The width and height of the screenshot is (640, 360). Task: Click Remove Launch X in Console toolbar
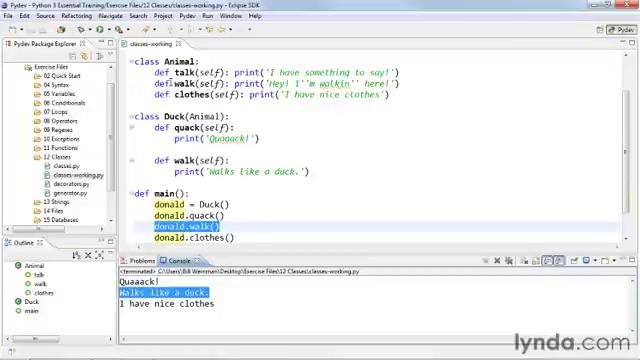tap(497, 260)
